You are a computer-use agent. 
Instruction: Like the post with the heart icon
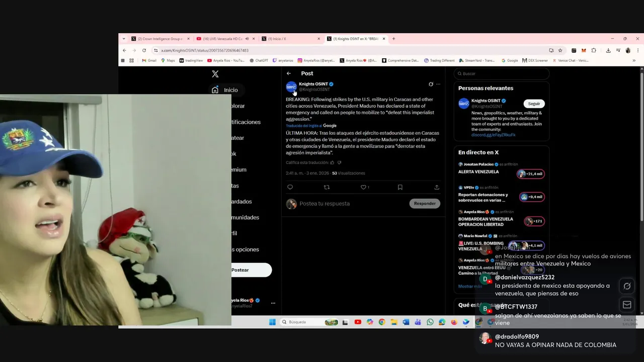363,187
